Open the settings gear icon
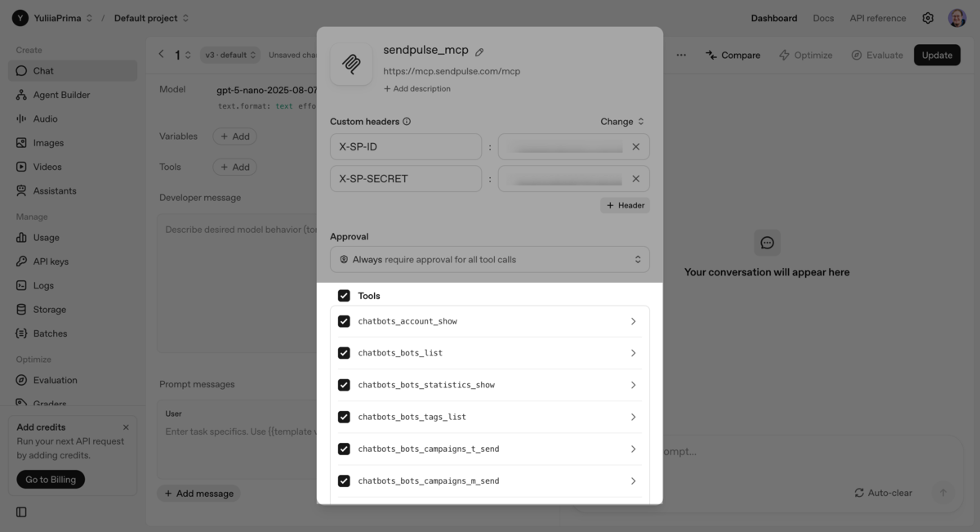This screenshot has width=980, height=532. pyautogui.click(x=928, y=18)
